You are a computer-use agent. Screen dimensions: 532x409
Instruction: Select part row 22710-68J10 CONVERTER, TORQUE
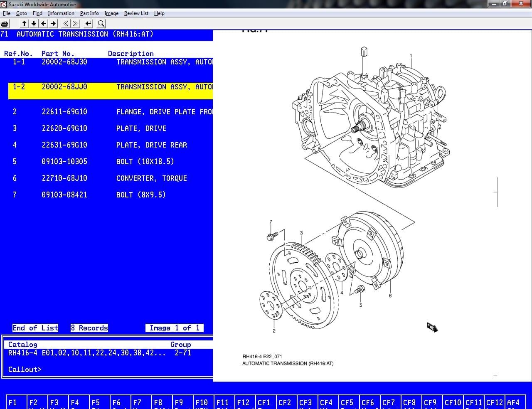point(111,178)
